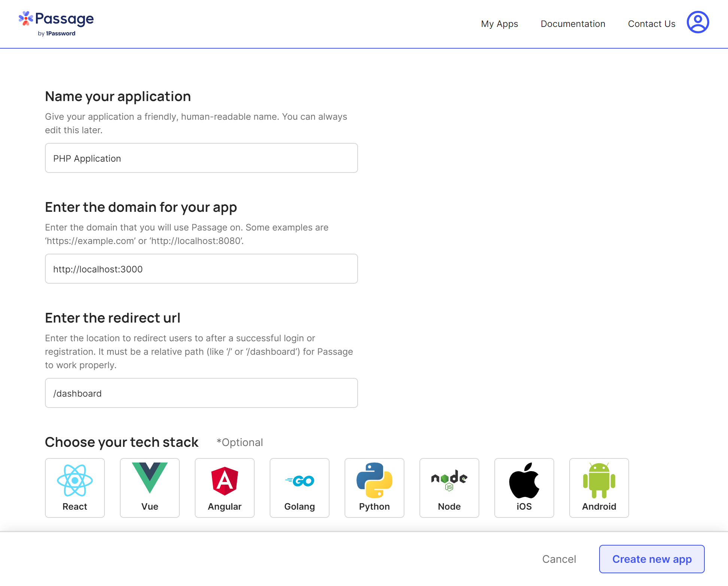
Task: Select the Golang tech stack tile
Action: pos(300,488)
